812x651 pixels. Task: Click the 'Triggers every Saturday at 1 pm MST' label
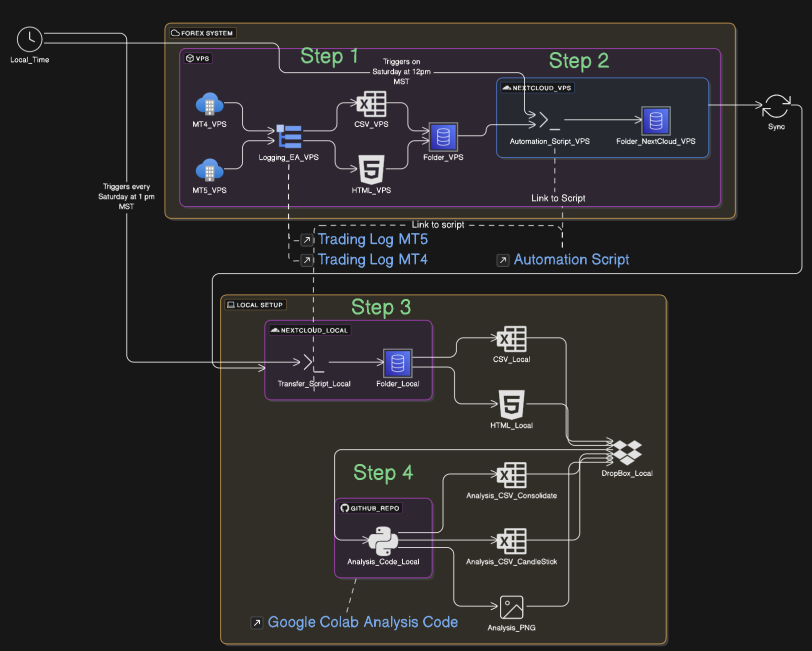point(126,196)
